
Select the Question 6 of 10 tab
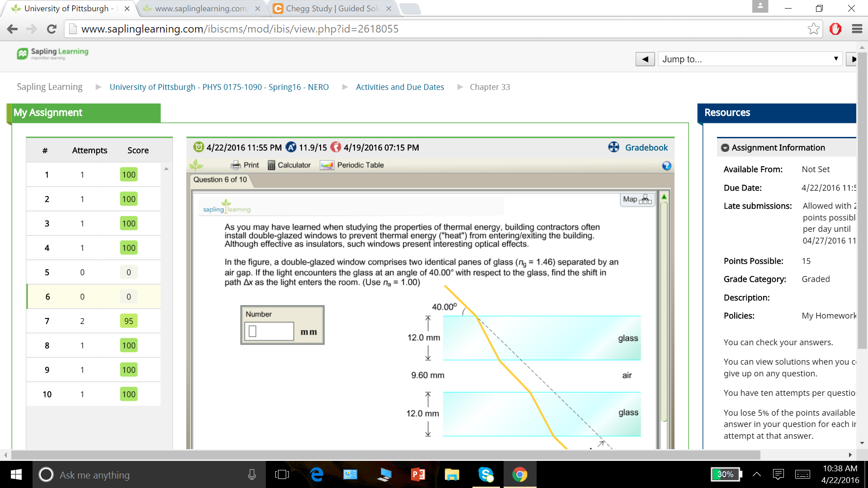click(219, 179)
